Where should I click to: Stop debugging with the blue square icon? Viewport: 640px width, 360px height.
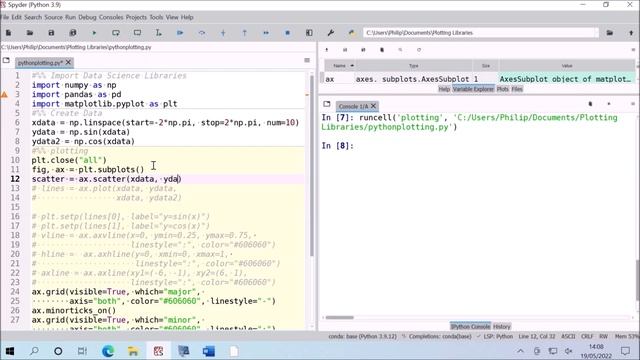click(287, 33)
